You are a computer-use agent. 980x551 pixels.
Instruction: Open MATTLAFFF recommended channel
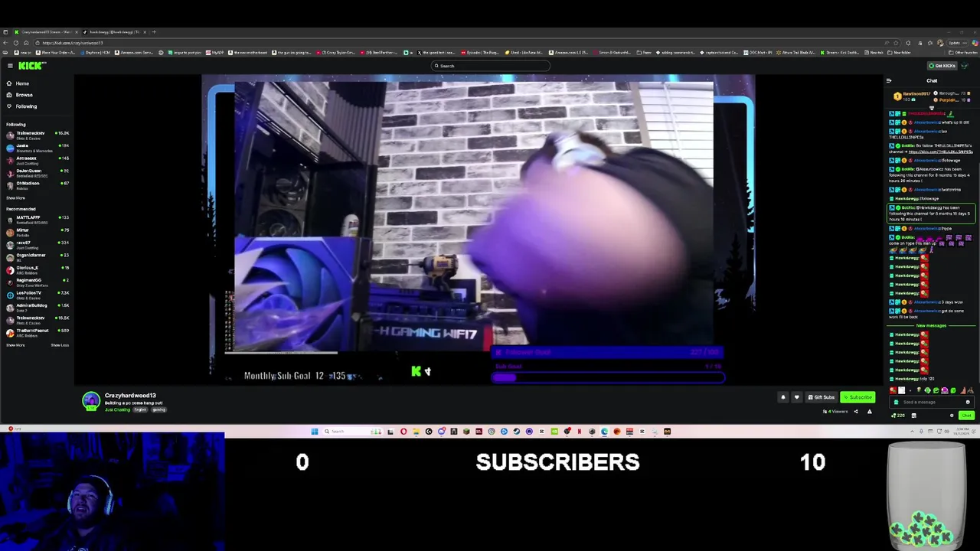coord(37,219)
